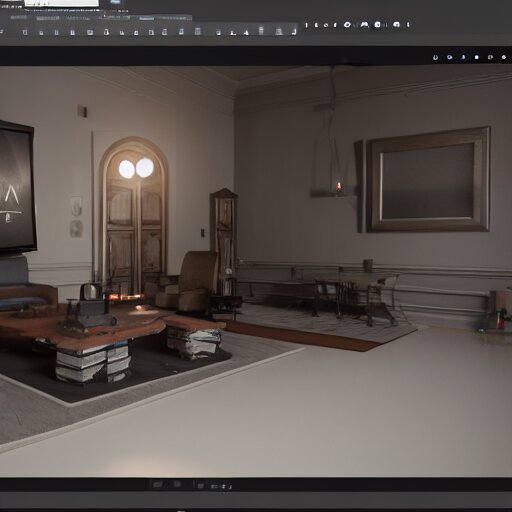Click the white text field at the top left

62,3
